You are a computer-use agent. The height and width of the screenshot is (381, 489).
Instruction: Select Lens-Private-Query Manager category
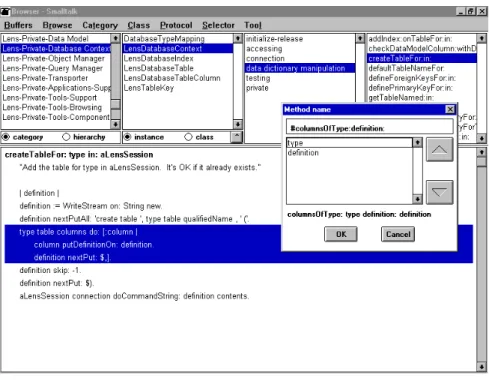pos(56,68)
